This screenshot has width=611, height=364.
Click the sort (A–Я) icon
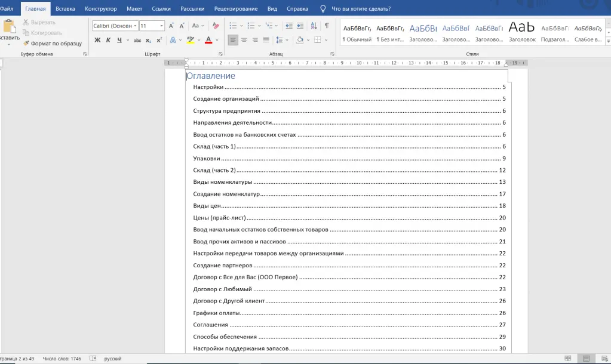tap(314, 26)
